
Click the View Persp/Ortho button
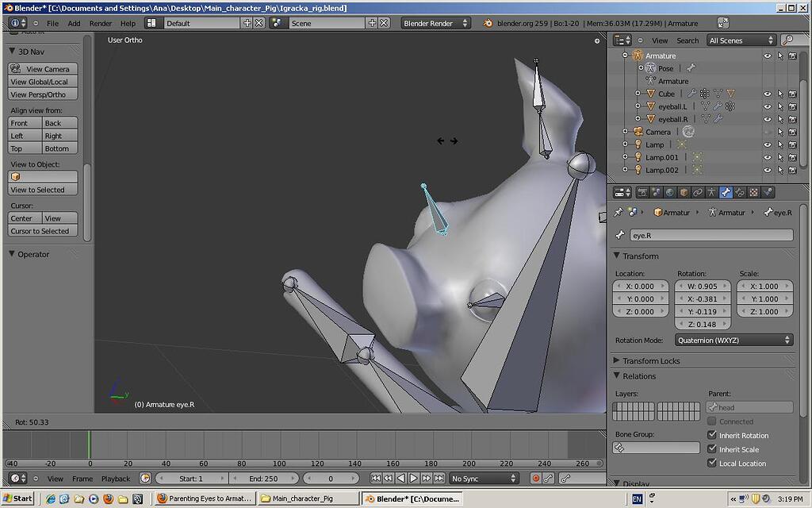(43, 94)
